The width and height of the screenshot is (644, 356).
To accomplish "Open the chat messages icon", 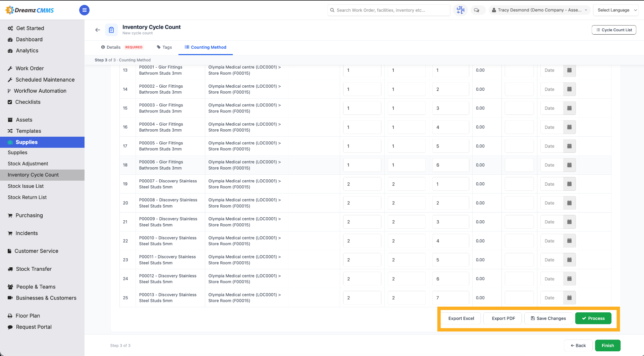I will click(x=476, y=10).
